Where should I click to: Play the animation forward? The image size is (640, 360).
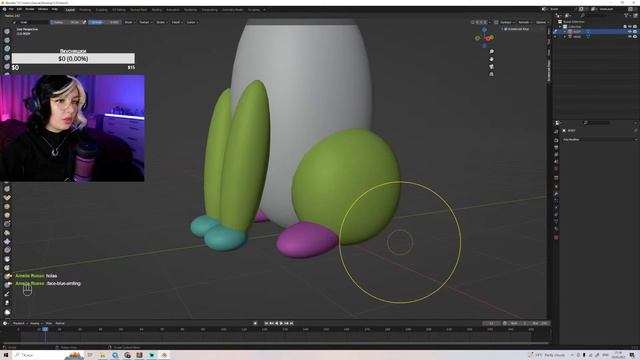(x=281, y=323)
